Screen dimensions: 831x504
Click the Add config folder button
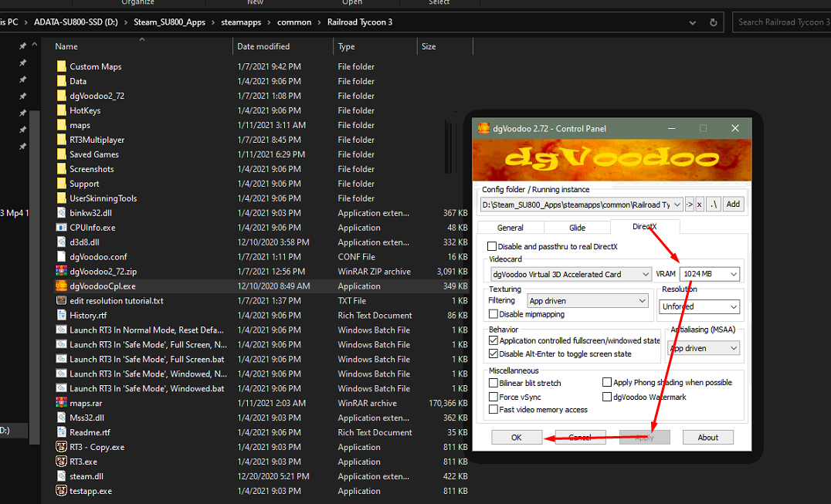(733, 205)
